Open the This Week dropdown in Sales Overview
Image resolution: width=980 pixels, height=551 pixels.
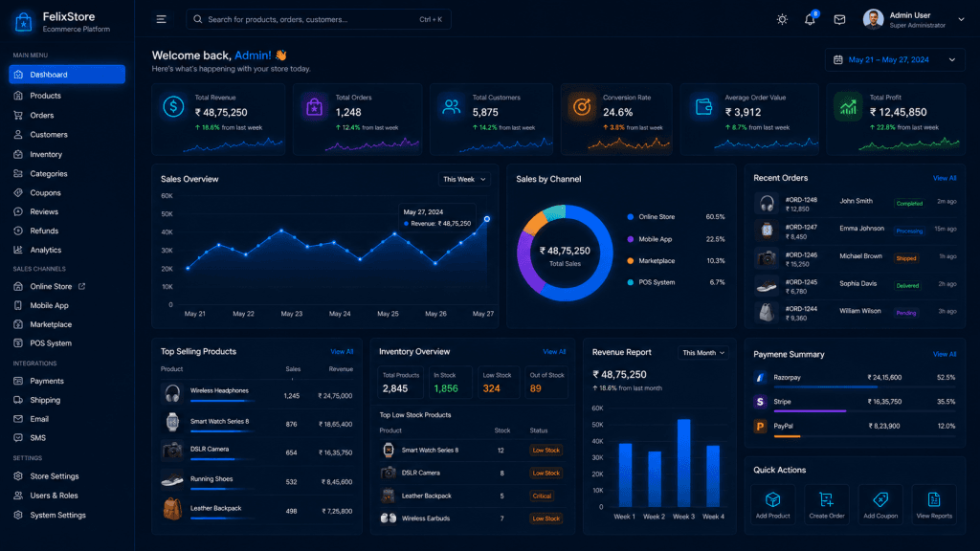(x=464, y=179)
